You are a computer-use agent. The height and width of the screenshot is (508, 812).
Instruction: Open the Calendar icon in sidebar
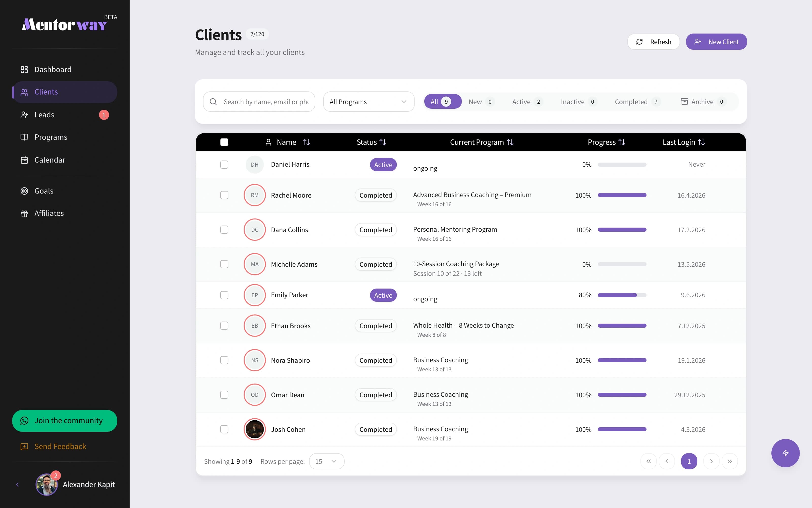tap(24, 160)
